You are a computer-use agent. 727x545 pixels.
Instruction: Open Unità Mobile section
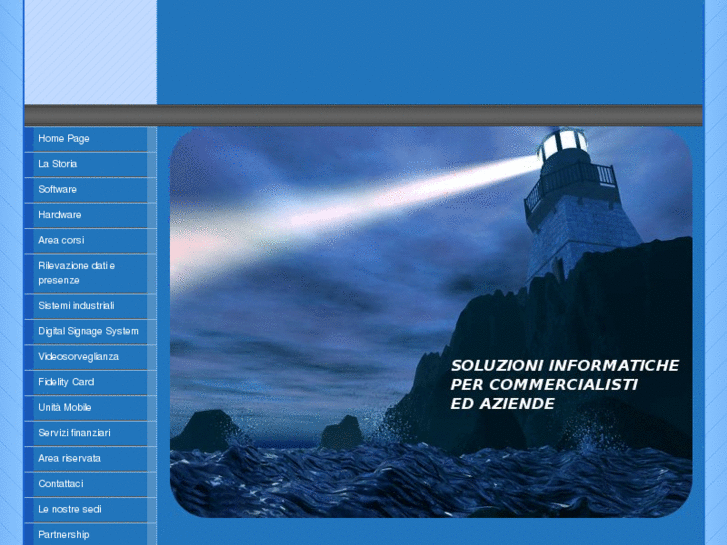(x=90, y=408)
